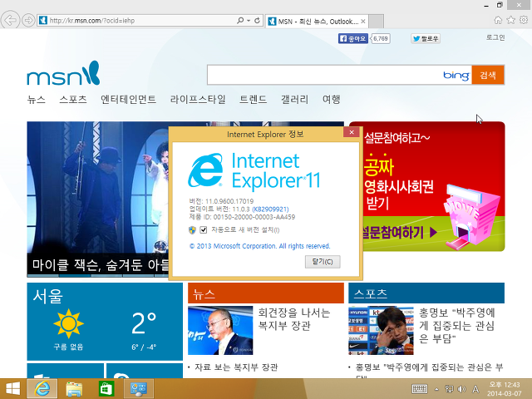The height and width of the screenshot is (399, 532).
Task: Open the 뉴스 navigation menu item
Action: [x=37, y=100]
